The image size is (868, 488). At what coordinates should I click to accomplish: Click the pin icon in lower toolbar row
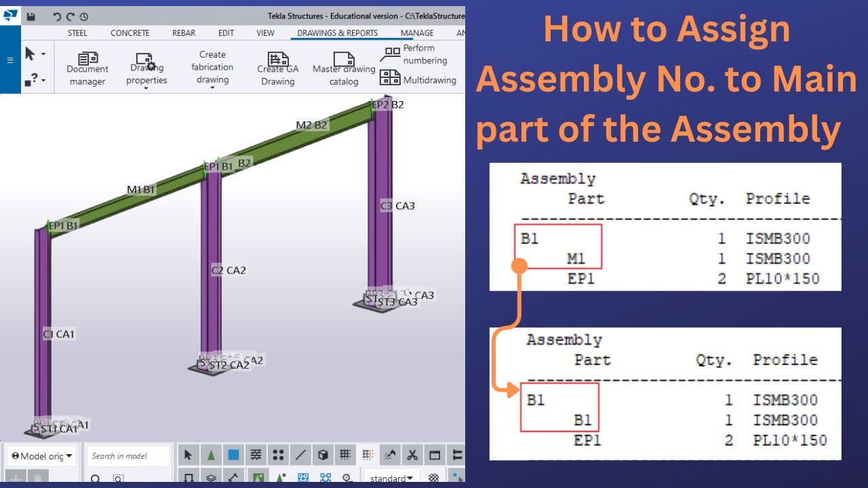[346, 478]
